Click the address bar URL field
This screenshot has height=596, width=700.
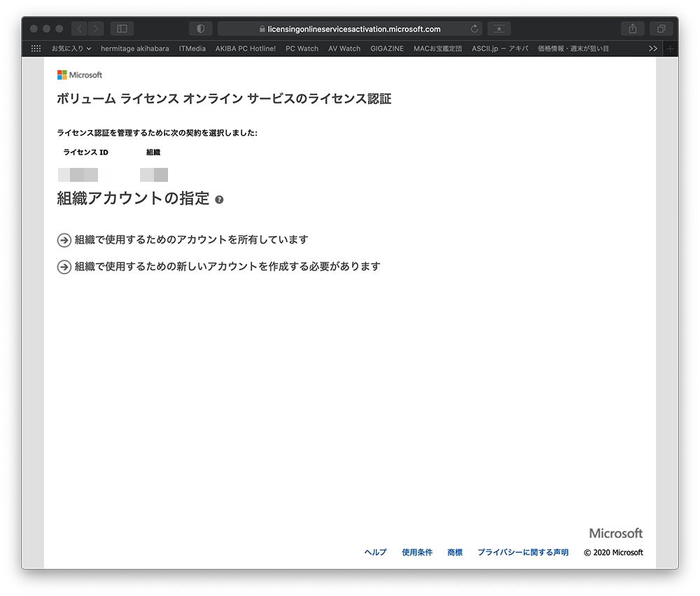pyautogui.click(x=350, y=29)
